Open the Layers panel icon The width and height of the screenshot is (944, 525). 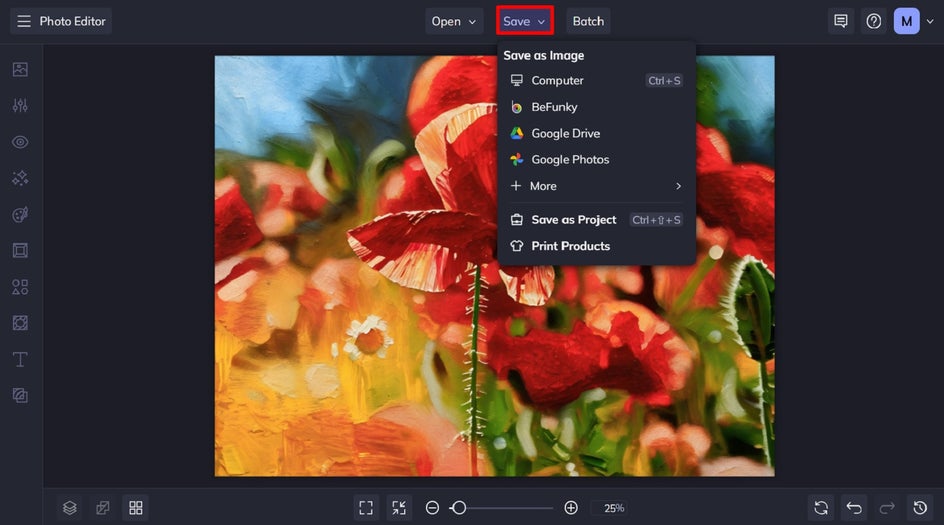pos(70,508)
